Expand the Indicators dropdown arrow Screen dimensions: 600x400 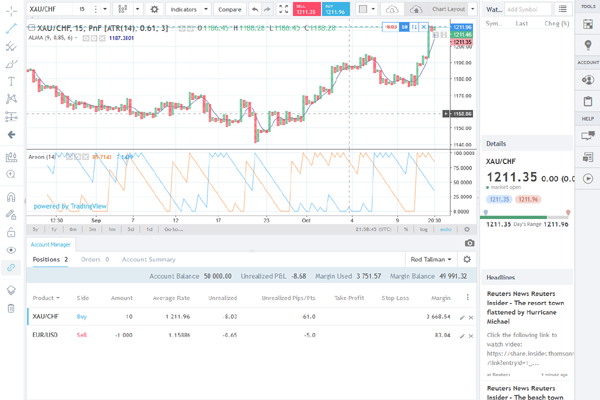(x=206, y=9)
